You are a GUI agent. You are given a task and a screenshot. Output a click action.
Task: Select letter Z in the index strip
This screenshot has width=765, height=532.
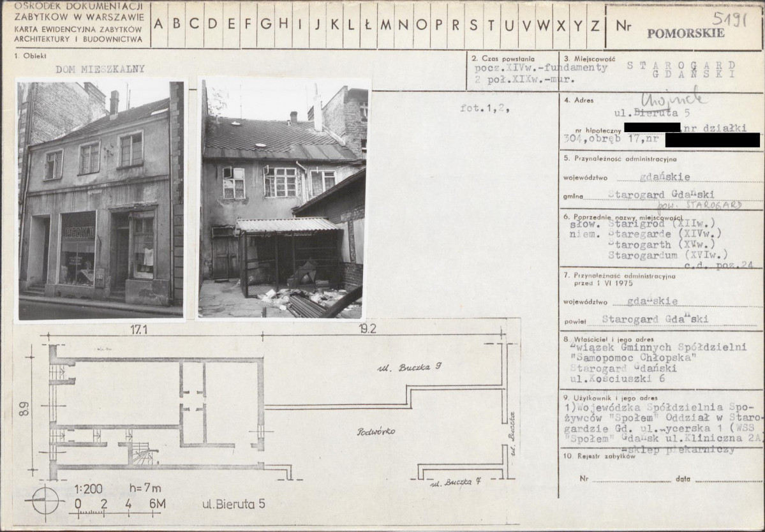tap(595, 25)
